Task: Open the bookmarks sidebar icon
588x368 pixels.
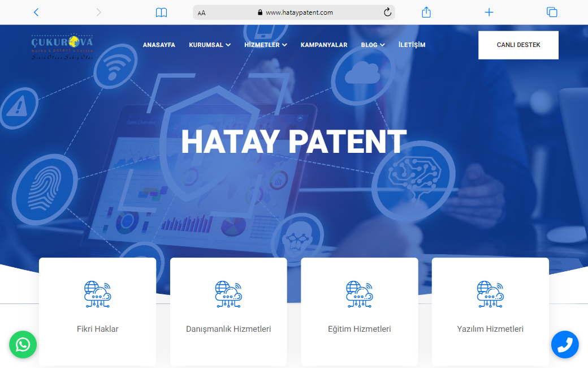Action: point(162,12)
